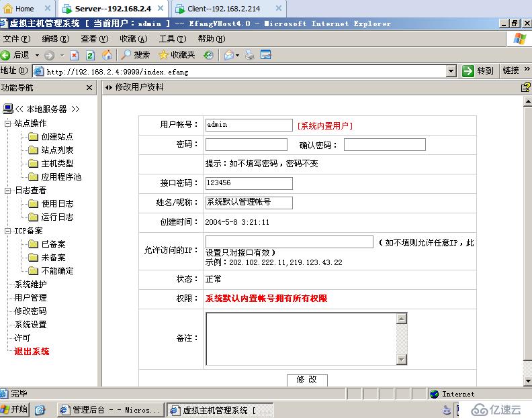Click the red 退出系统 logout link
532x418 pixels.
click(x=32, y=351)
